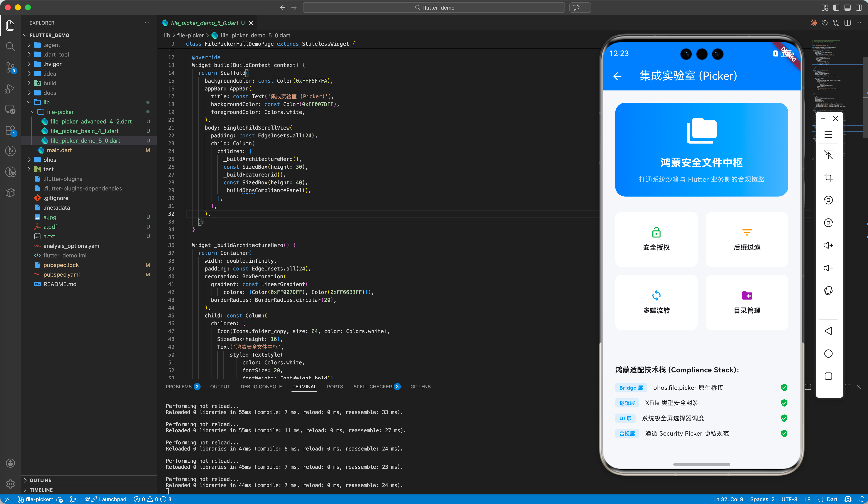Switch to the DEBUG CONSOLE tab
This screenshot has width=868, height=504.
(x=261, y=387)
